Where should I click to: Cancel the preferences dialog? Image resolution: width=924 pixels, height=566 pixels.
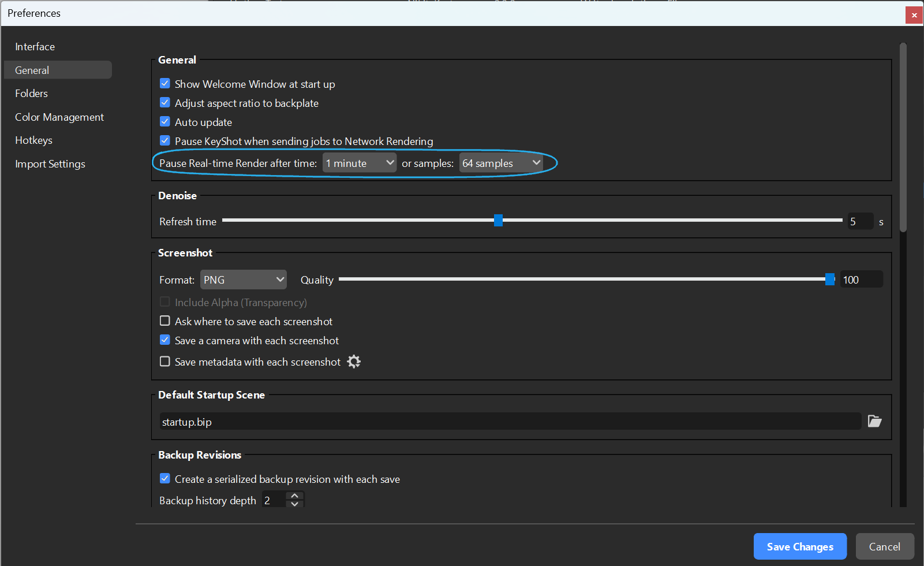click(x=884, y=546)
